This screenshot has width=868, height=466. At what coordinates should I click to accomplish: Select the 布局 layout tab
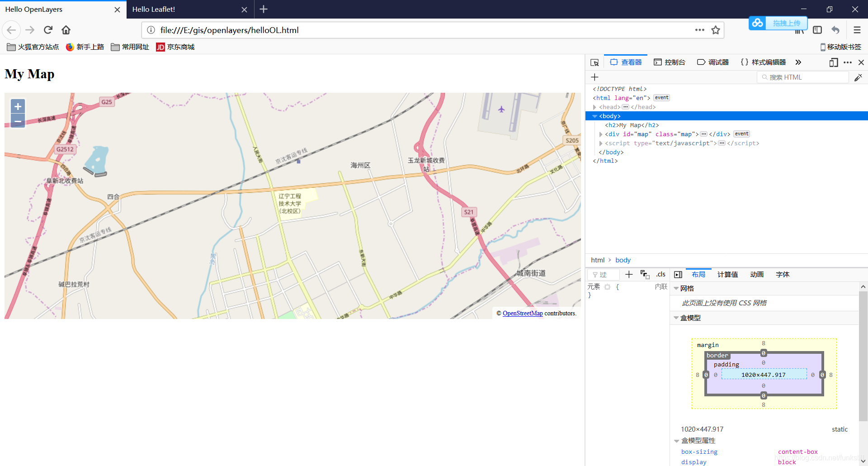[698, 275]
